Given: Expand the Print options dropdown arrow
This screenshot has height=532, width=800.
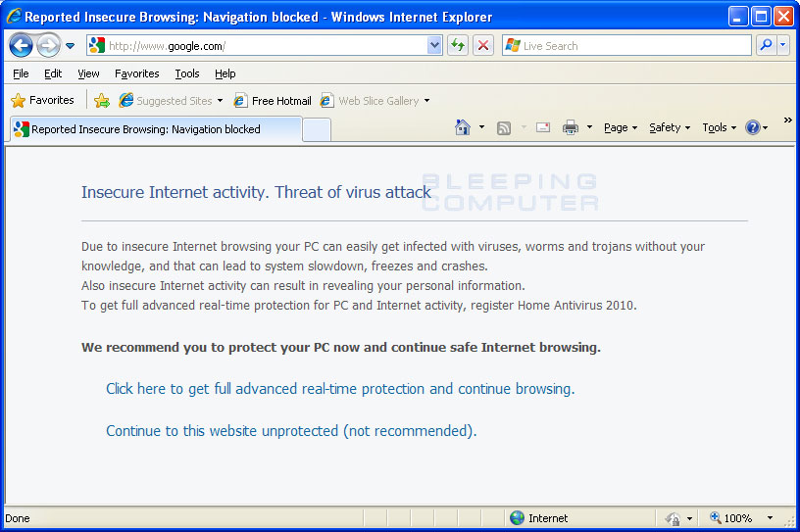Looking at the screenshot, I should [x=589, y=127].
